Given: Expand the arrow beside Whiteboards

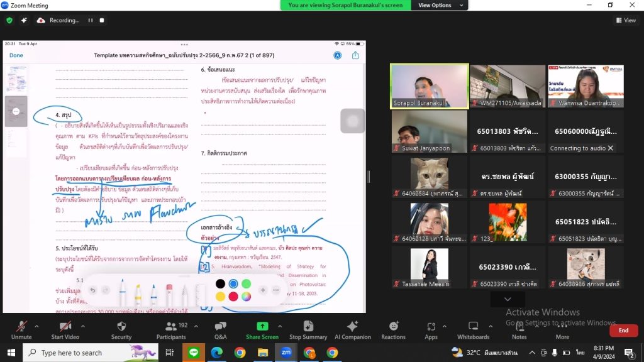Looking at the screenshot, I should pos(491,326).
